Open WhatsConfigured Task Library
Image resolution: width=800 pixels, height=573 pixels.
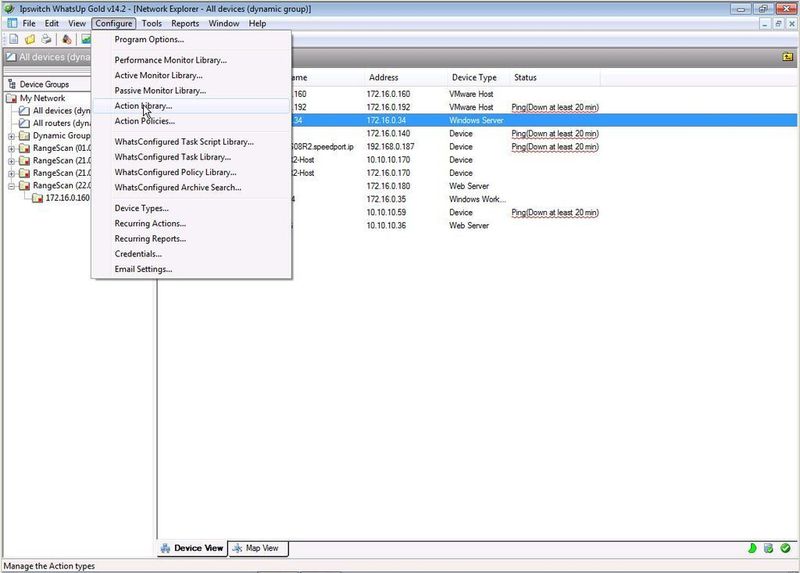click(191, 157)
